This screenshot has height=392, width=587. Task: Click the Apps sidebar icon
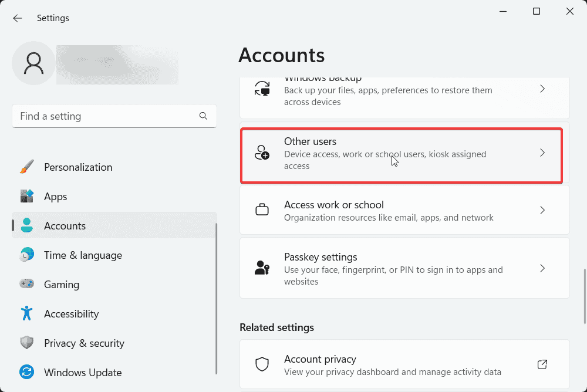coord(26,196)
